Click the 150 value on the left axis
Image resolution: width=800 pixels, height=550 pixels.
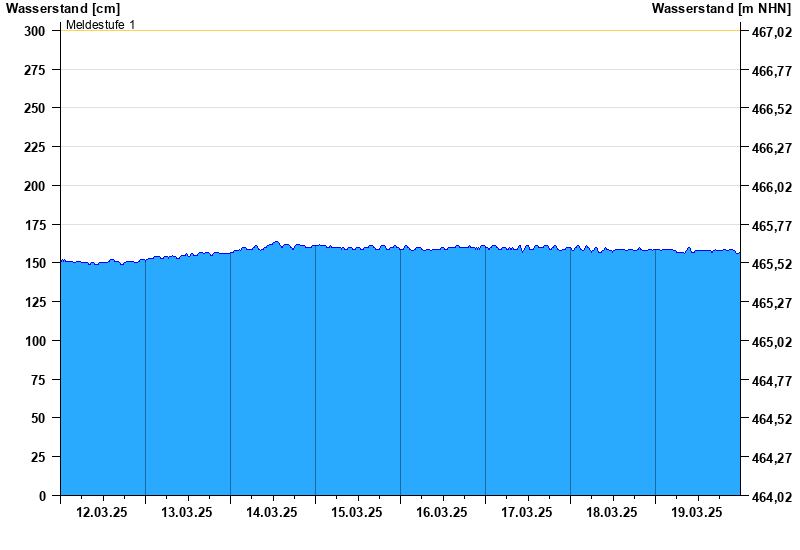(x=35, y=263)
